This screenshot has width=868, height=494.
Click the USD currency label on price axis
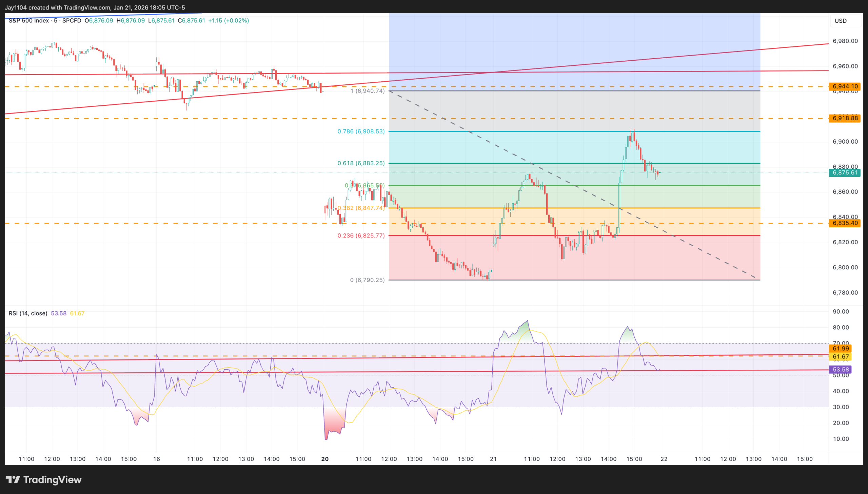click(841, 21)
